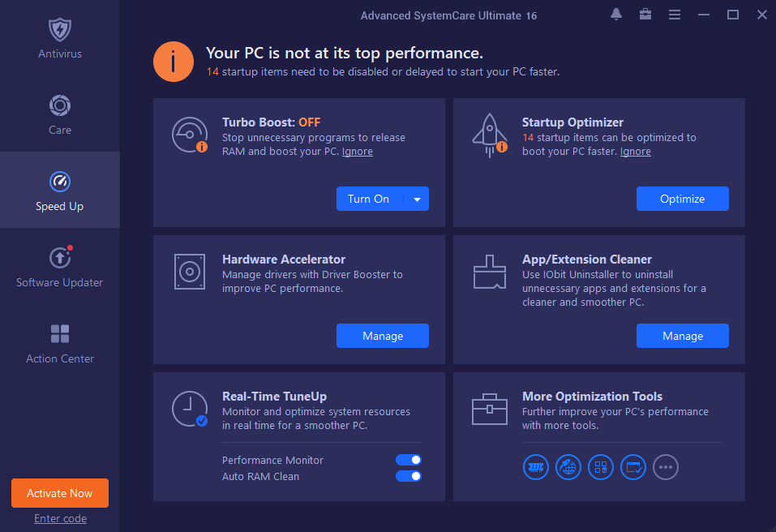Turn On Turbo Boost
This screenshot has width=776, height=532.
(368, 199)
